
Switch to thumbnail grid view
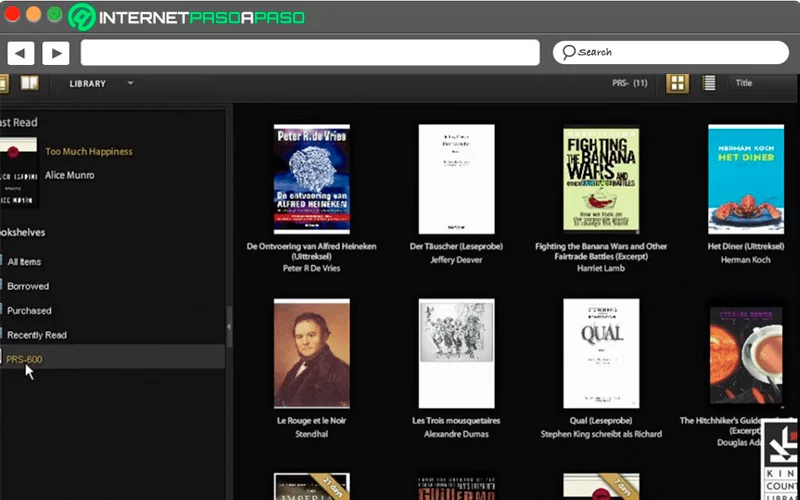tap(678, 84)
